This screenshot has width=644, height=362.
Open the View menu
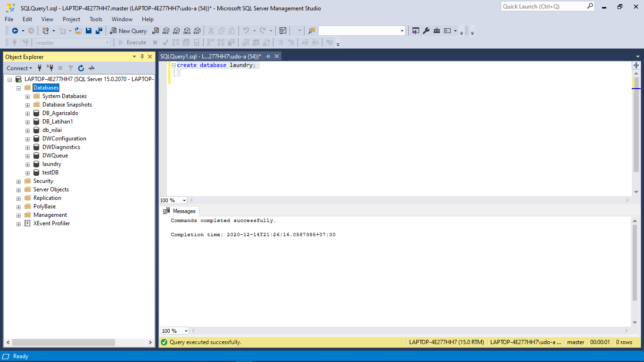point(47,19)
